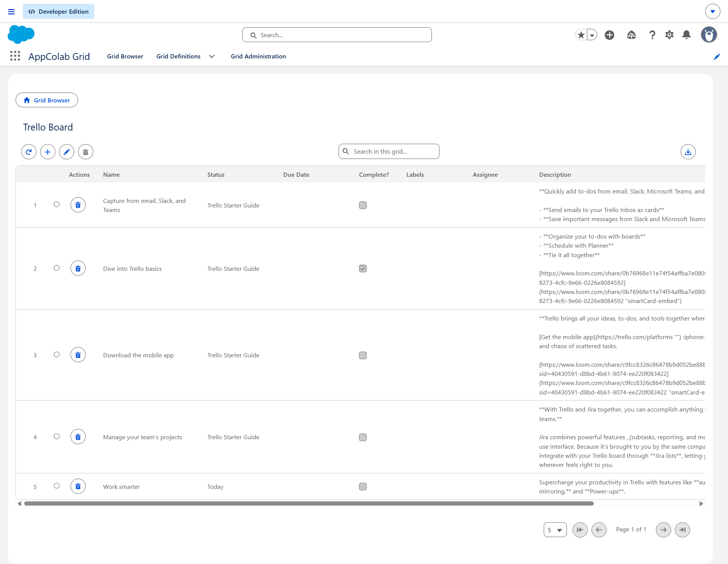Open the hamburger menu at top left
728x564 pixels.
pyautogui.click(x=11, y=12)
